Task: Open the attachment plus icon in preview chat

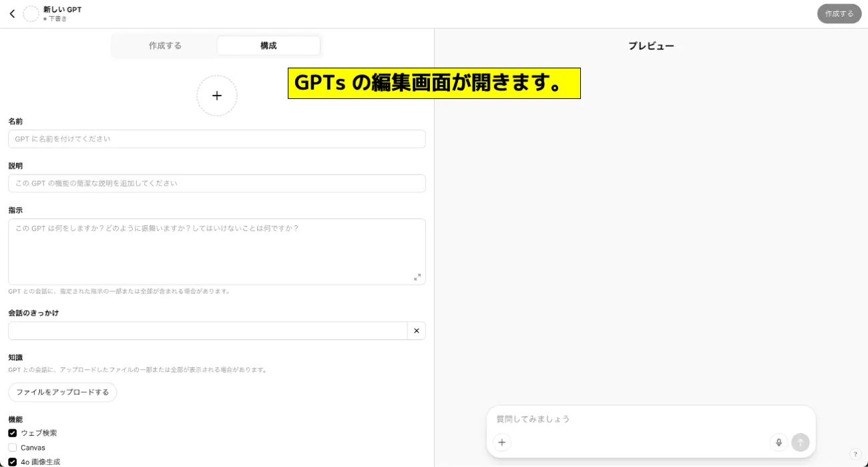Action: 501,442
